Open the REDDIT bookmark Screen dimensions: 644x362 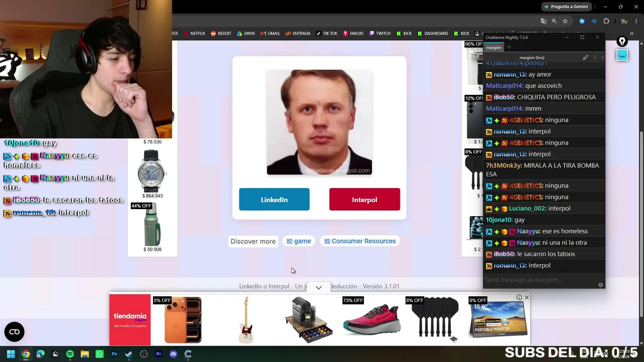coord(221,34)
